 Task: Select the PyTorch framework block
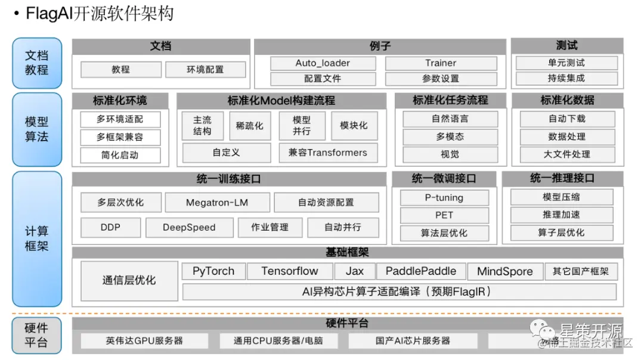[213, 271]
